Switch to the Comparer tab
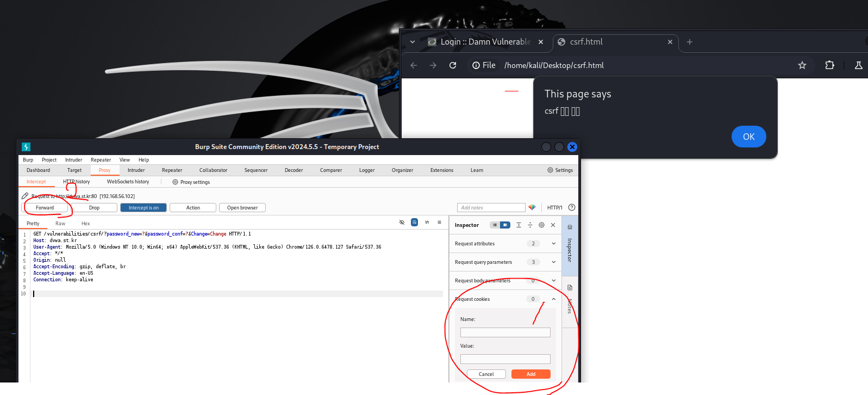This screenshot has width=868, height=395. click(331, 170)
